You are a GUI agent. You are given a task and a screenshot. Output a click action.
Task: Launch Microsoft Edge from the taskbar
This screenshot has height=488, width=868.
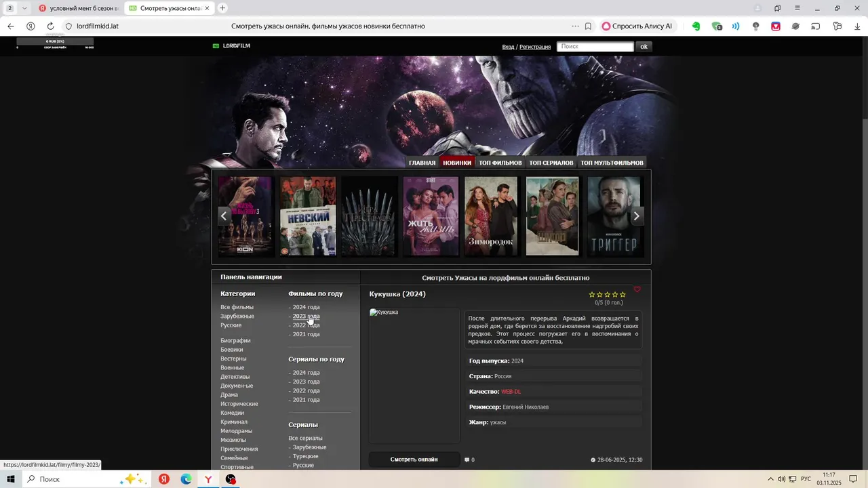[x=186, y=479]
